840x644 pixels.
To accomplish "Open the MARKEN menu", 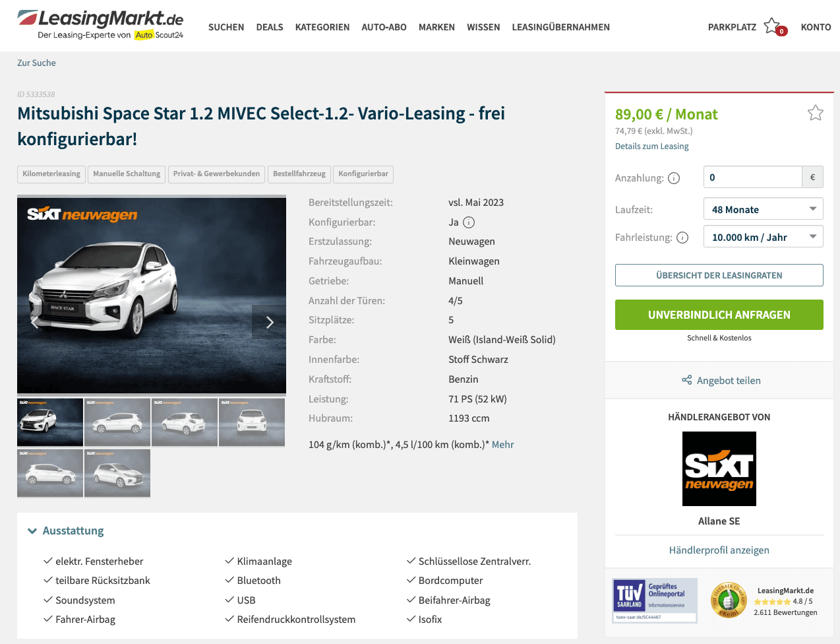I will click(436, 27).
